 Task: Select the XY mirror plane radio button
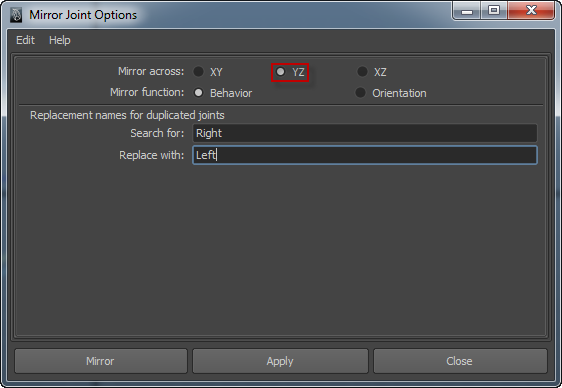tap(198, 72)
